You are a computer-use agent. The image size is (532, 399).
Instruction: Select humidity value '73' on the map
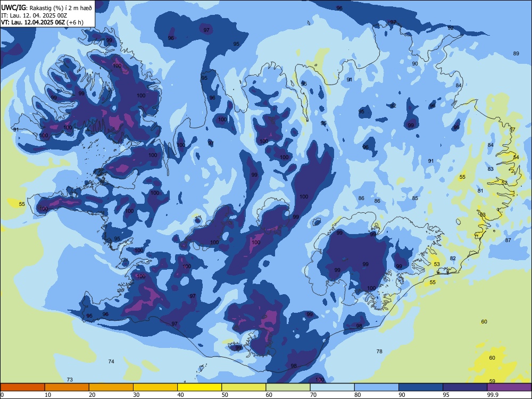[x=70, y=379]
